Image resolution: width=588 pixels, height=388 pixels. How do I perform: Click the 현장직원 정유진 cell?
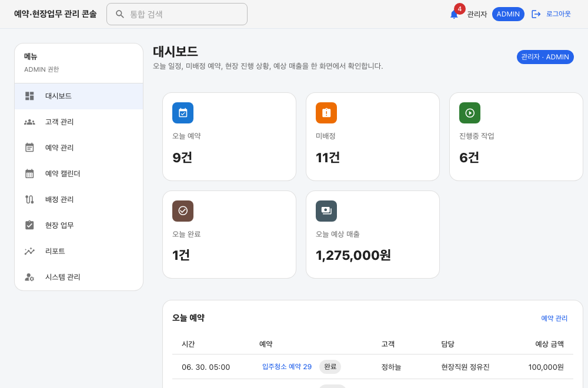(465, 367)
